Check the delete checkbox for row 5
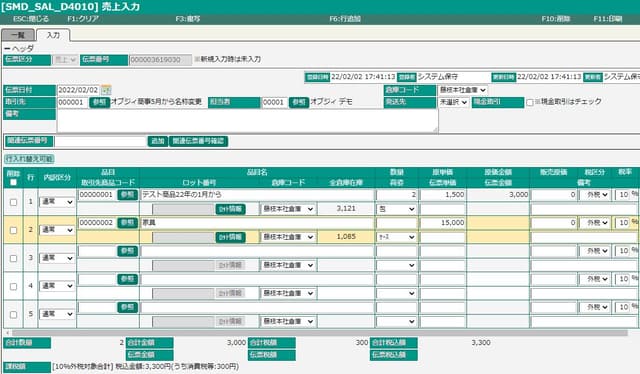 click(x=13, y=315)
